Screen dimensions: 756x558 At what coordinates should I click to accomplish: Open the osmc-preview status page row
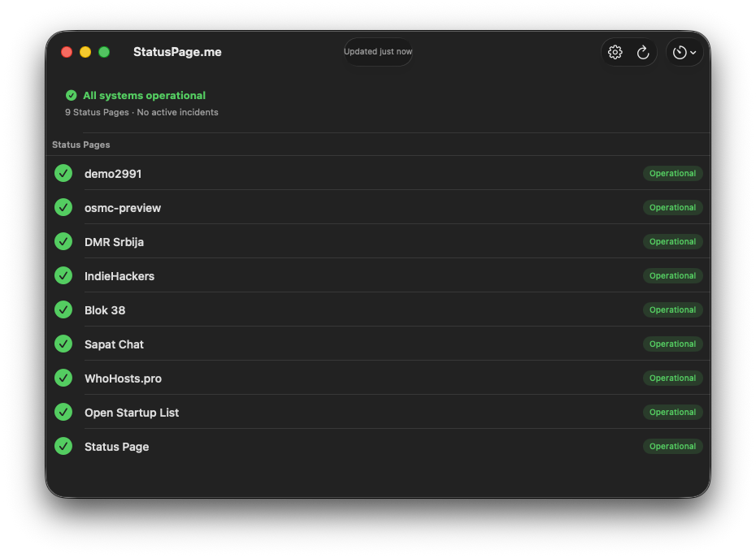[378, 207]
